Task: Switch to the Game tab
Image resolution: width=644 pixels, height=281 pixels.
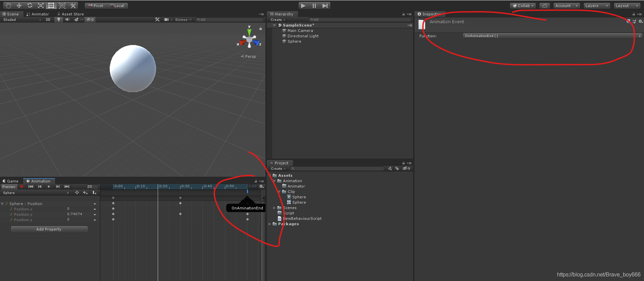Action: click(x=11, y=181)
